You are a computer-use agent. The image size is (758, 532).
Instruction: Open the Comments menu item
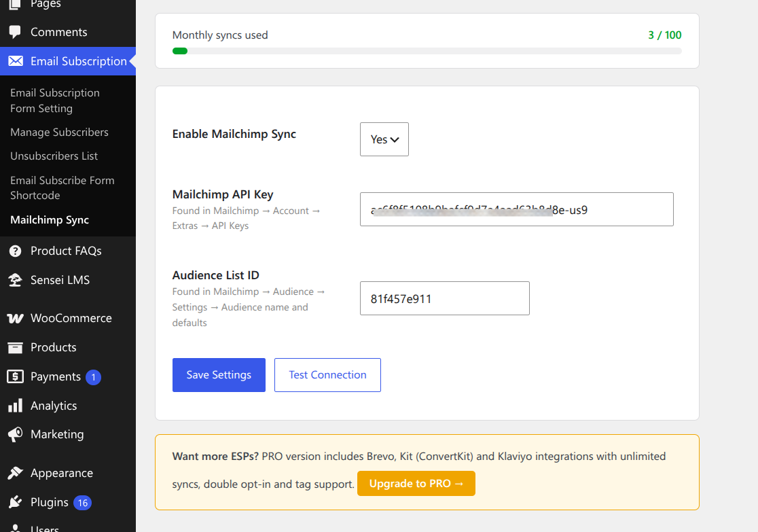click(x=59, y=32)
